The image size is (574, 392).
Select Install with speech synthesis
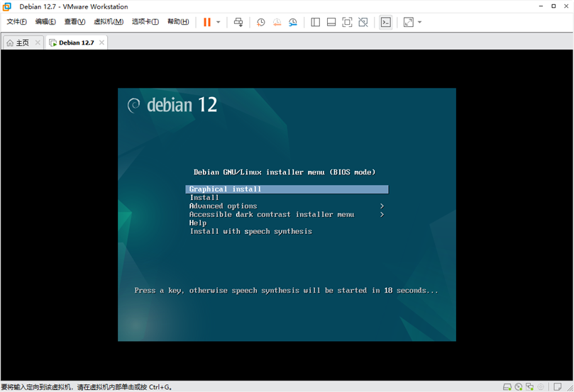(287, 231)
